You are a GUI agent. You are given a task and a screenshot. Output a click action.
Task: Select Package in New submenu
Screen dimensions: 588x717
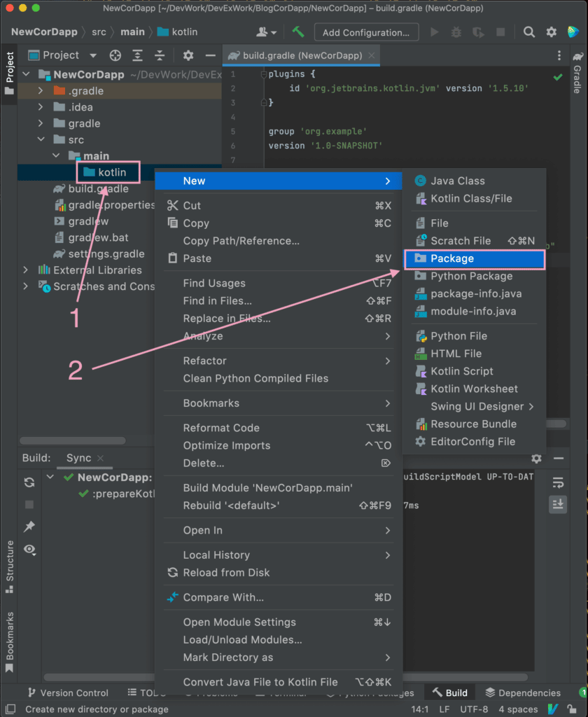[x=474, y=258]
